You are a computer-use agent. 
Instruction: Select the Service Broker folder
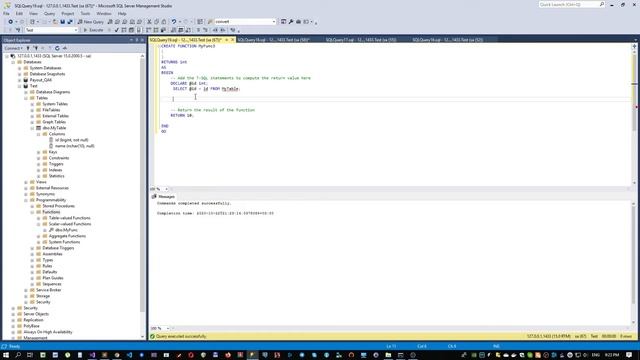49,290
